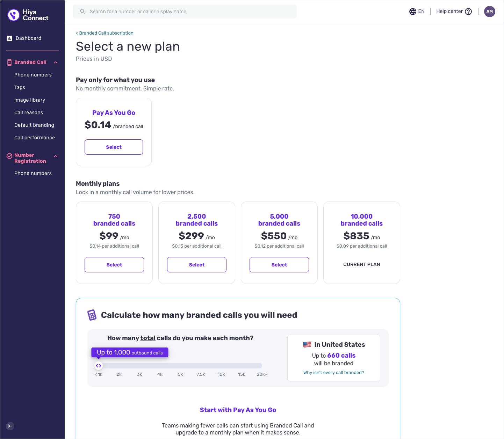Open the EN language selector
Viewport: 504px width, 439px height.
coord(417,12)
